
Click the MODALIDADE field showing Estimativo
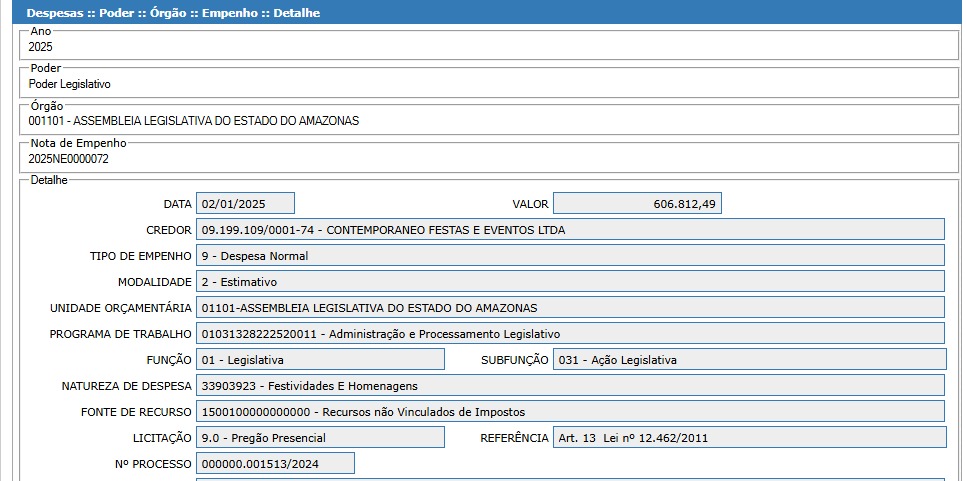tap(570, 282)
